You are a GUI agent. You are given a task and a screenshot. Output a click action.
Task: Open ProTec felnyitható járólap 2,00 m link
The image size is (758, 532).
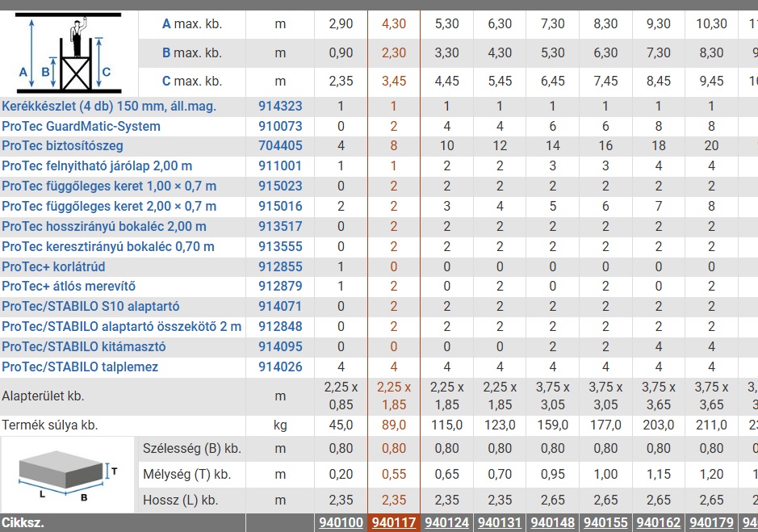click(x=97, y=165)
